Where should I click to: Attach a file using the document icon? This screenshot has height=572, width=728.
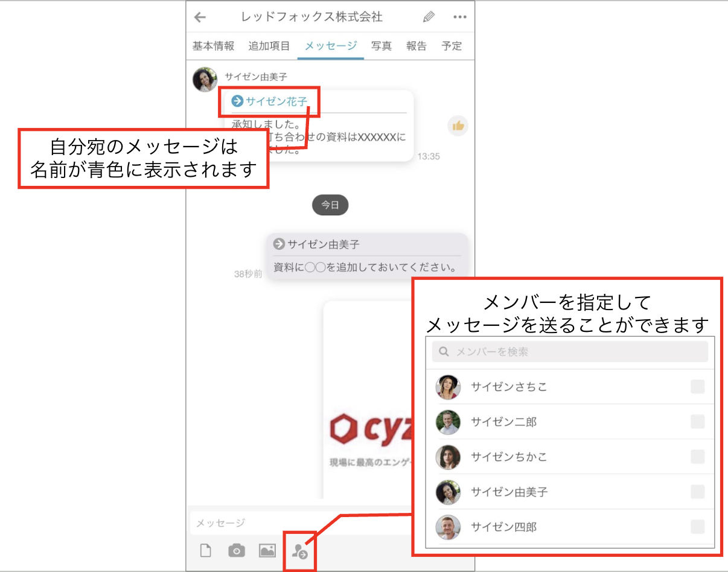click(x=205, y=550)
